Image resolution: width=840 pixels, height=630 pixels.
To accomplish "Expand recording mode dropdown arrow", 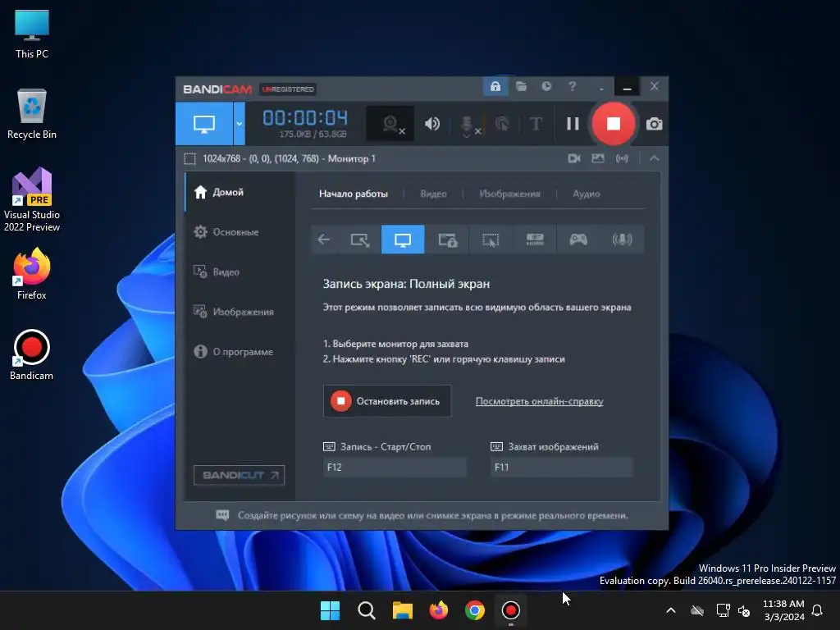I will [x=240, y=124].
